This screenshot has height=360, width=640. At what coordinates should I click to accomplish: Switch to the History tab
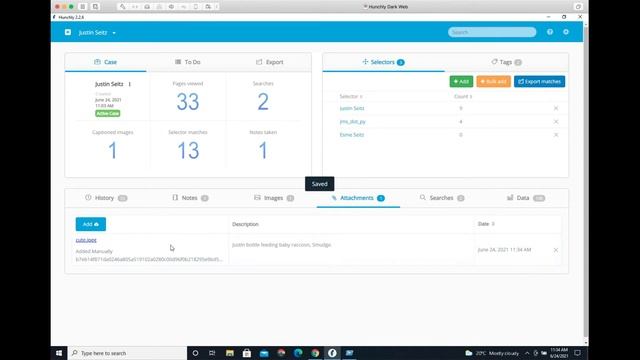pos(106,198)
